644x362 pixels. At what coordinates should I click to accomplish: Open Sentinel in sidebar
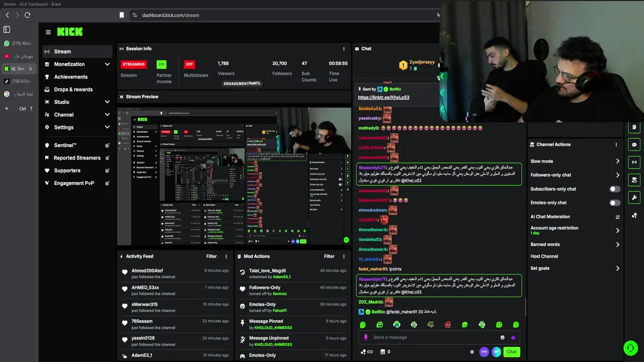(76, 145)
